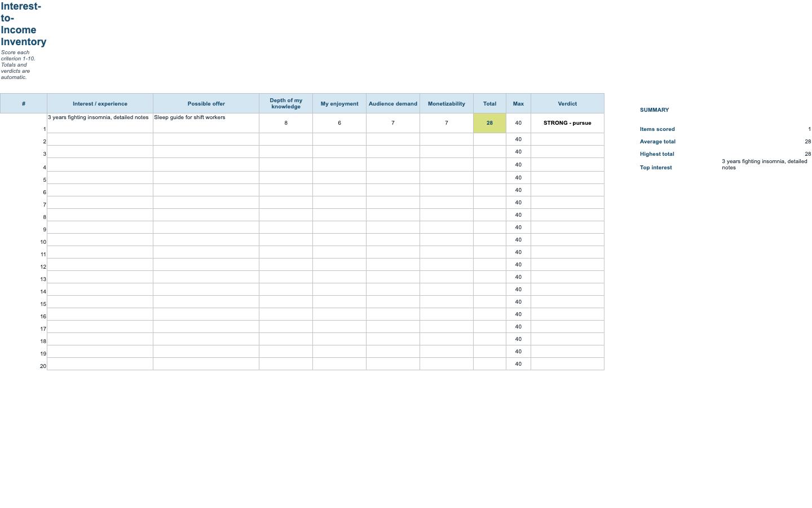Image resolution: width=812 pixels, height=508 pixels.
Task: Click the '3 years fighting insomnia' table cell
Action: point(100,123)
